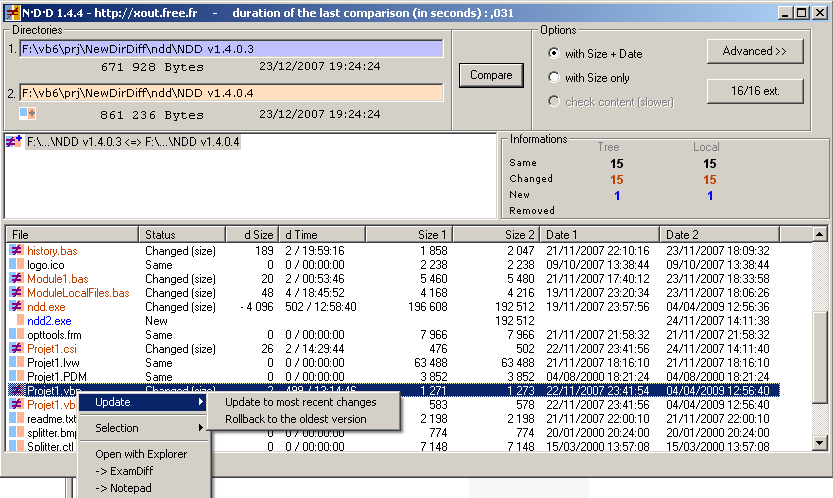
Task: Select the history.bas file name
Action: point(52,251)
